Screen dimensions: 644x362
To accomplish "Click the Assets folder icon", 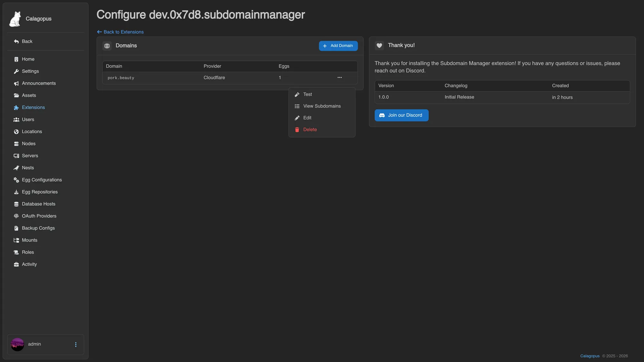I will point(16,96).
